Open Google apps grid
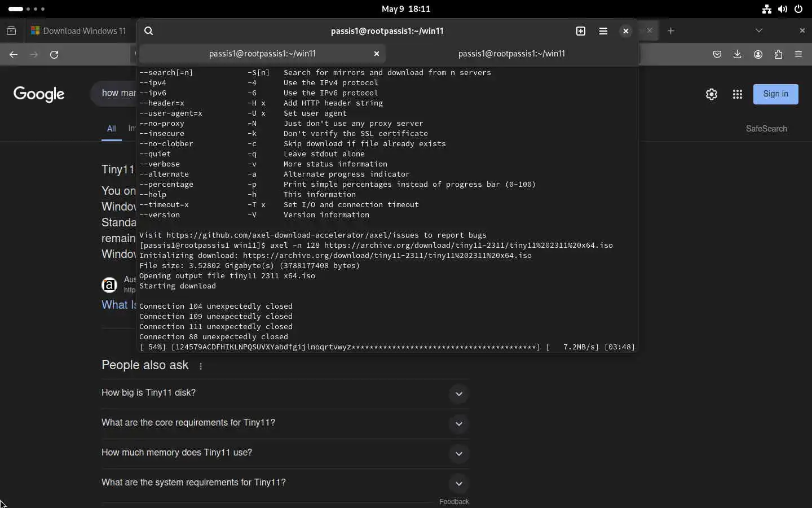Screen dimensions: 812x508 click(x=738, y=94)
